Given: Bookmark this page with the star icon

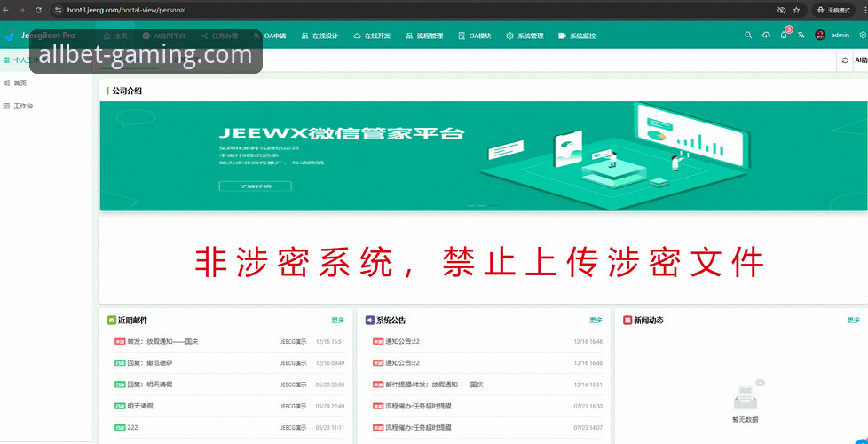Looking at the screenshot, I should pyautogui.click(x=797, y=10).
